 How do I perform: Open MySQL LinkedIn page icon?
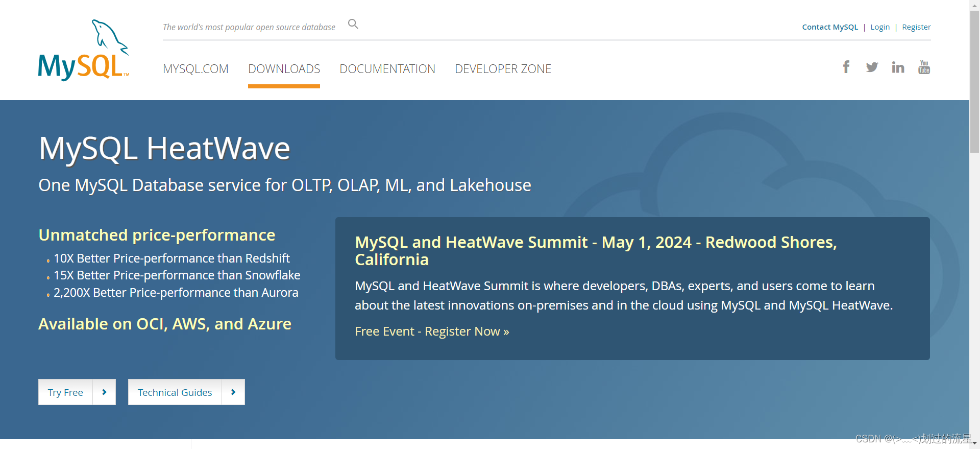[898, 67]
